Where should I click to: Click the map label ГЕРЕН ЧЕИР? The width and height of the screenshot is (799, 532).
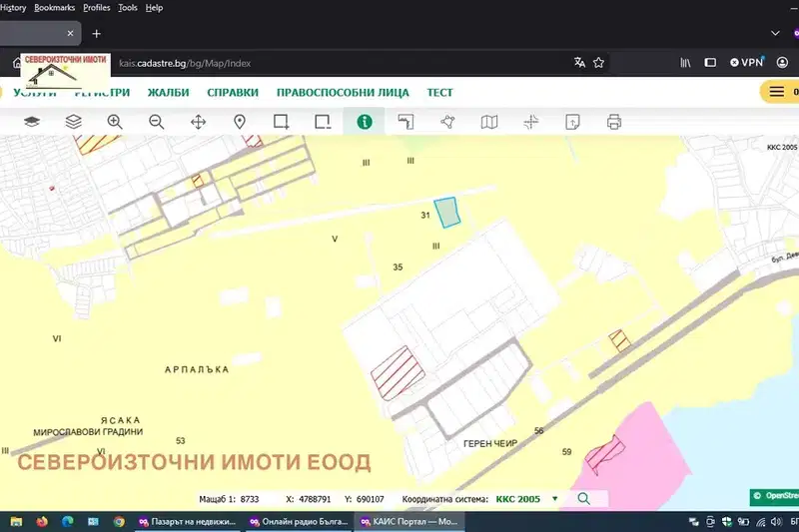coord(490,443)
